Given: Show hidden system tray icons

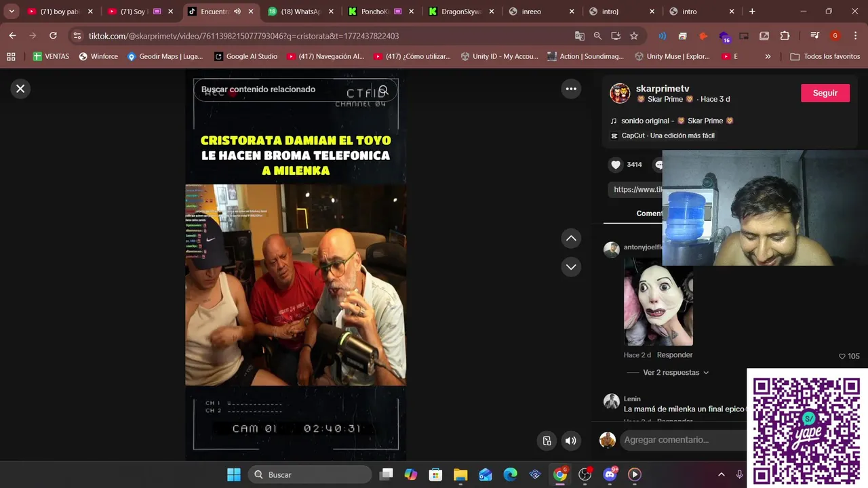Looking at the screenshot, I should (721, 474).
